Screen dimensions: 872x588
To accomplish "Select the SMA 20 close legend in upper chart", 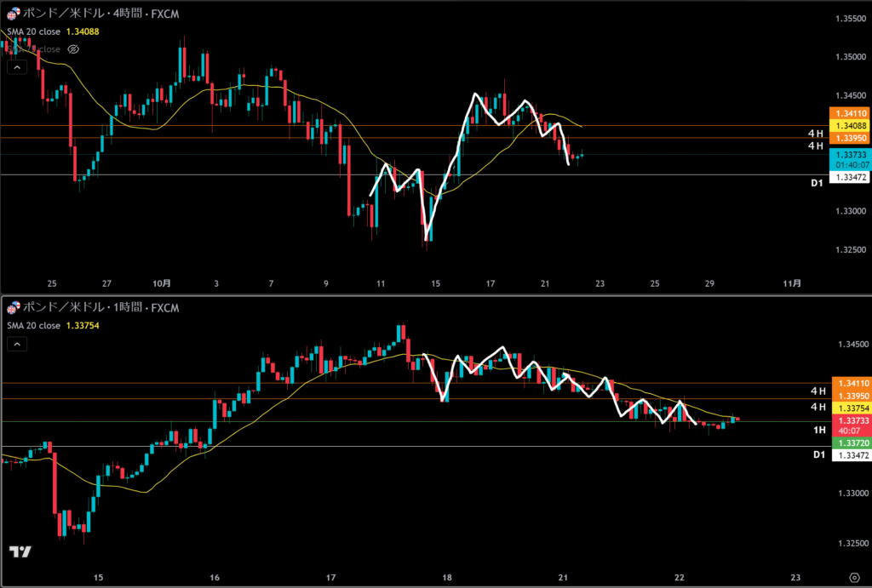I will pos(34,32).
